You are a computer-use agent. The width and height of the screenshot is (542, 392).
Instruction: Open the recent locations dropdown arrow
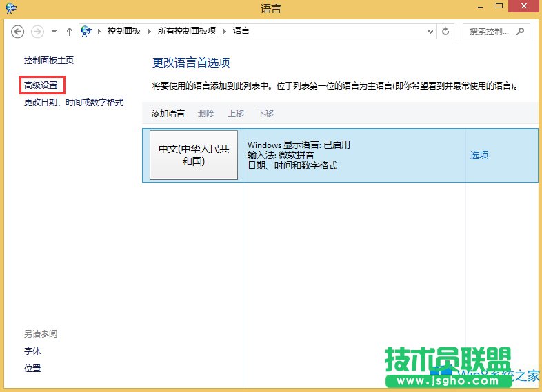[x=54, y=32]
